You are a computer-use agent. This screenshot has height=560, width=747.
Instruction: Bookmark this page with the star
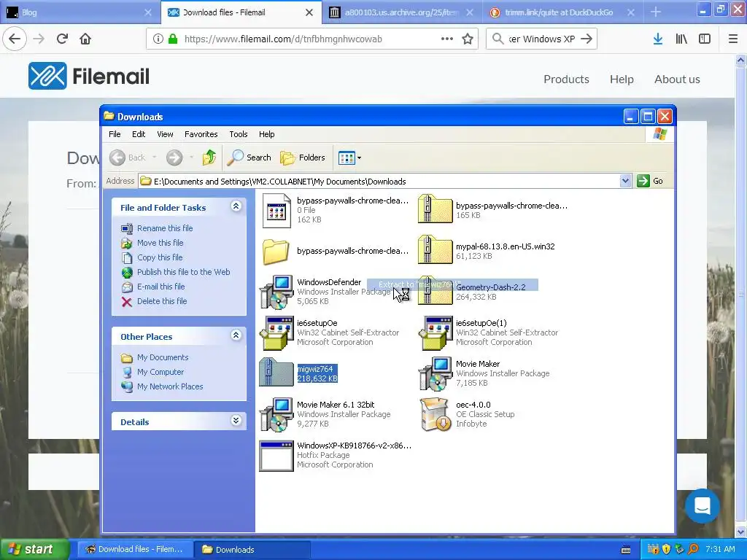468,39
